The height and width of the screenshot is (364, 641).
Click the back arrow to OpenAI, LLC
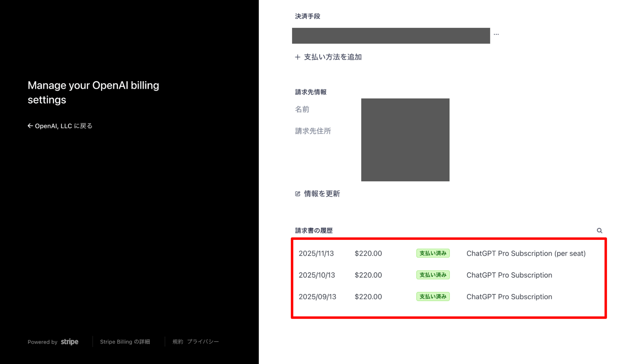tap(30, 126)
